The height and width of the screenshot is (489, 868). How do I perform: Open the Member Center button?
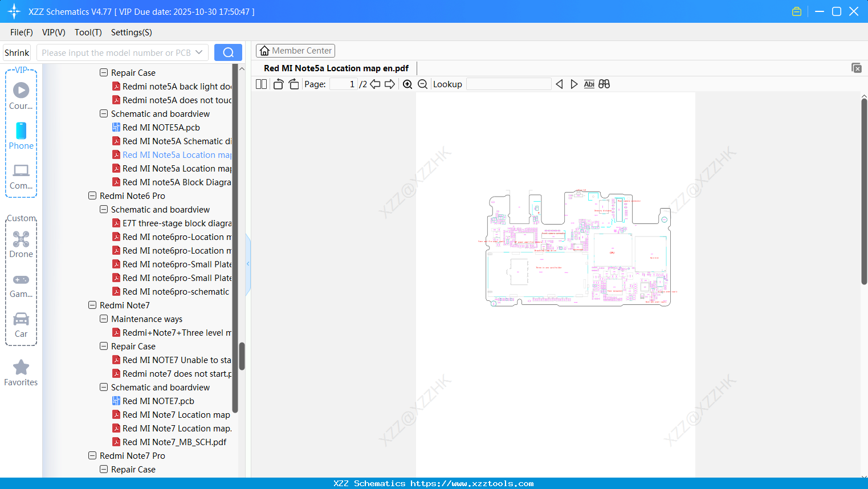(295, 51)
